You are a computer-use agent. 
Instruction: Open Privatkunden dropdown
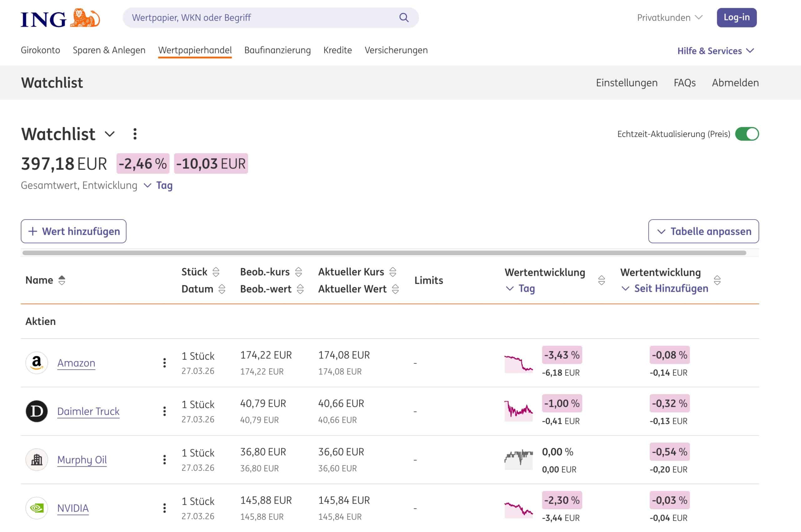click(x=669, y=18)
